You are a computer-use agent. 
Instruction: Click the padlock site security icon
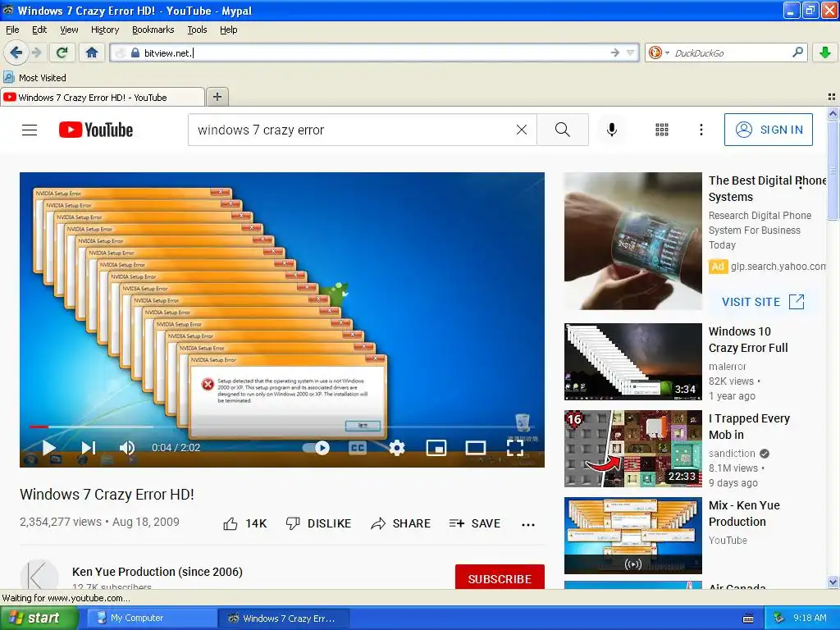tap(135, 52)
